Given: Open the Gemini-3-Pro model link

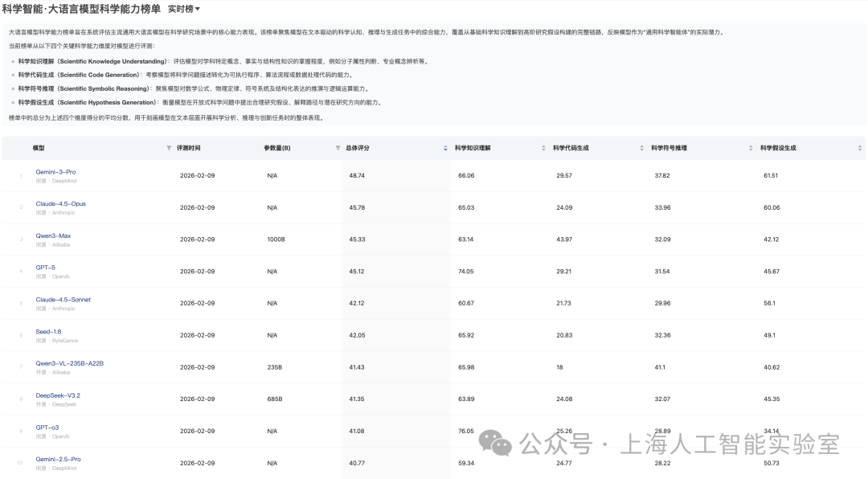Looking at the screenshot, I should 55,172.
